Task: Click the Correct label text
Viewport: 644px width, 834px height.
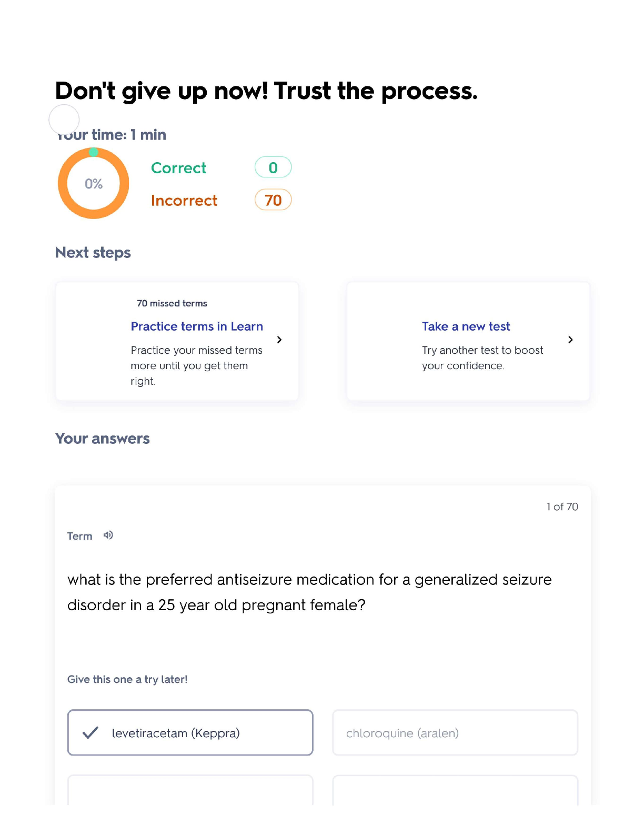Action: click(178, 168)
